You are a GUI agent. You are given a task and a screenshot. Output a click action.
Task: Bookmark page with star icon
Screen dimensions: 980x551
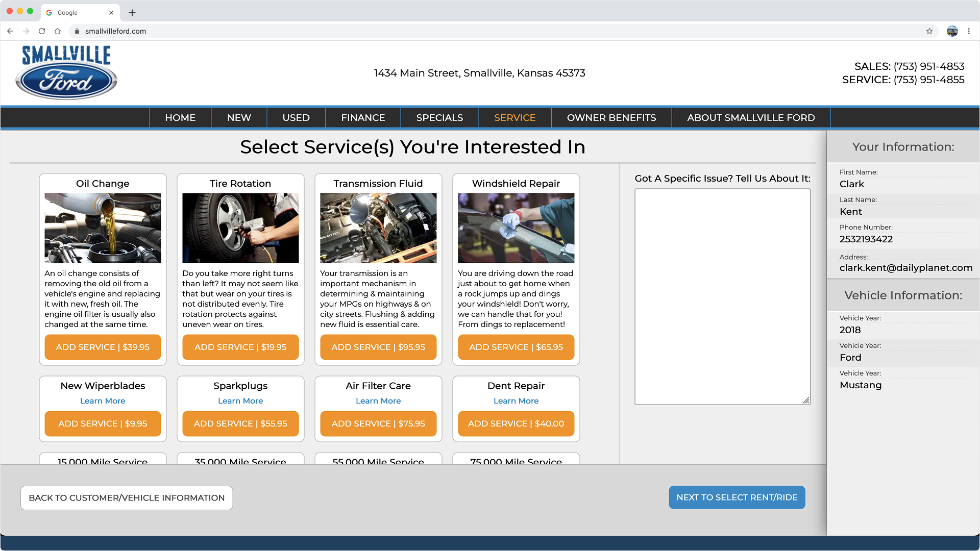coord(929,31)
